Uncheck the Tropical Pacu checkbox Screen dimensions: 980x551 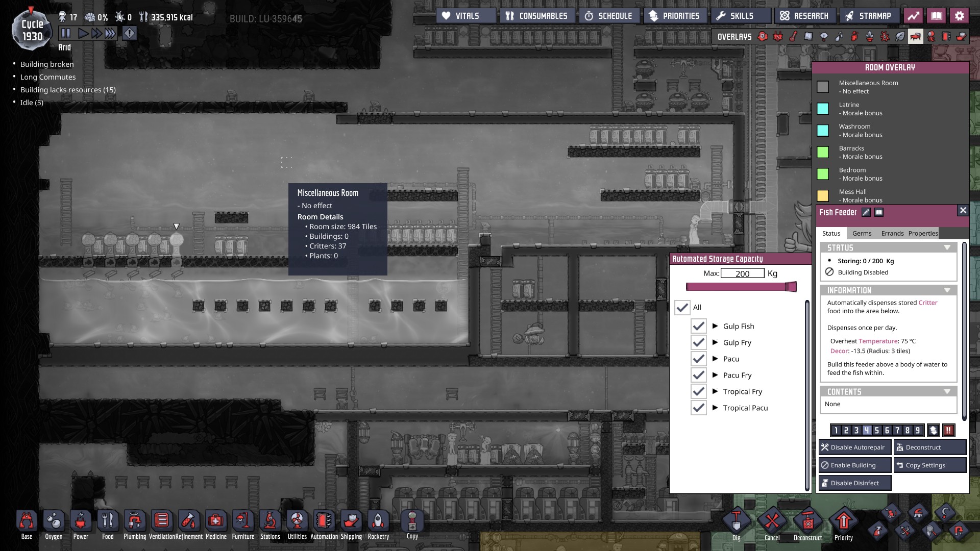click(698, 408)
